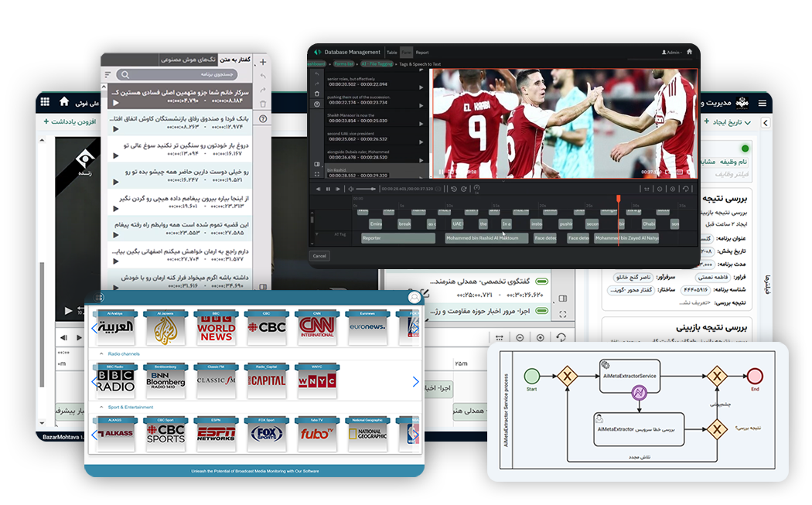Image resolution: width=812 pixels, height=505 pixels.
Task: Zoom out timeline in Database Management toolbar
Action: pyautogui.click(x=660, y=189)
